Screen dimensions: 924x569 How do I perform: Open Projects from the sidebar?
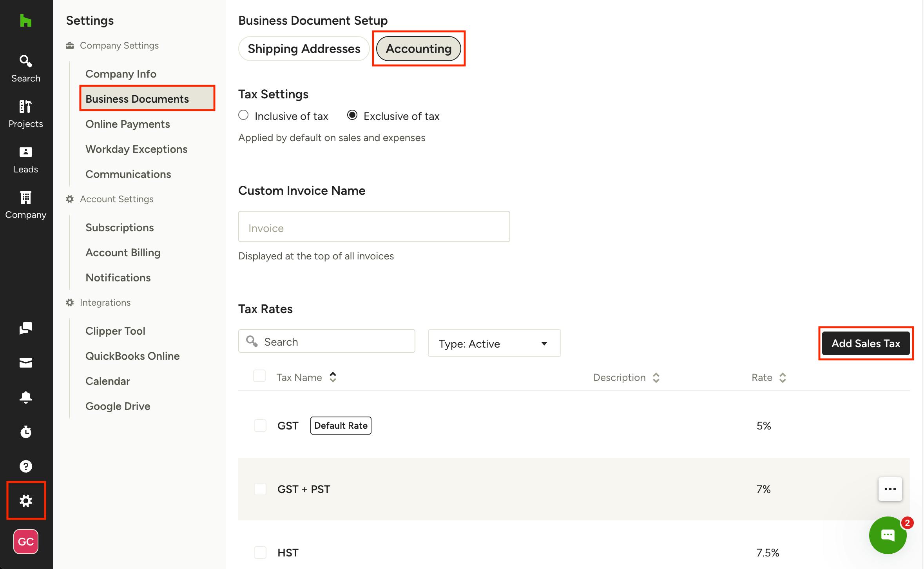(25, 114)
